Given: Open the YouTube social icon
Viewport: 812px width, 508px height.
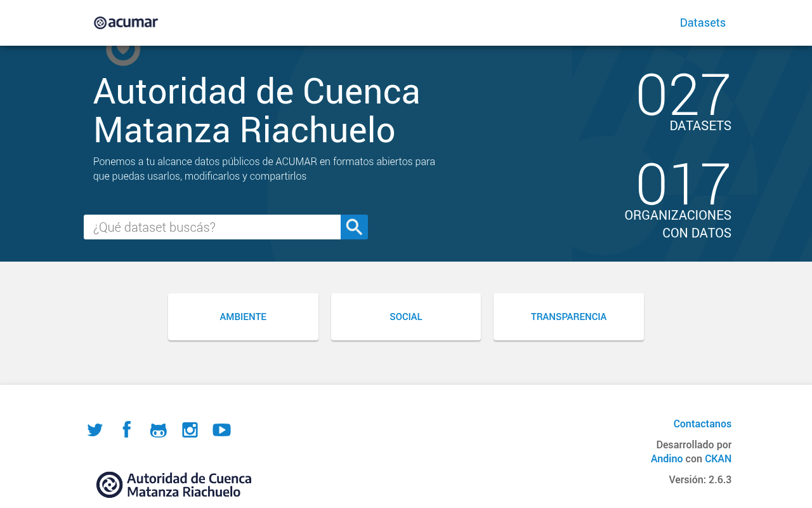Looking at the screenshot, I should (221, 430).
